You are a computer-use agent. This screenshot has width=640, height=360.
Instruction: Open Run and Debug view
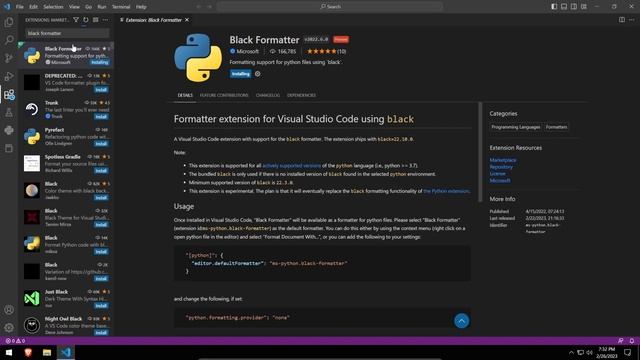[9, 76]
